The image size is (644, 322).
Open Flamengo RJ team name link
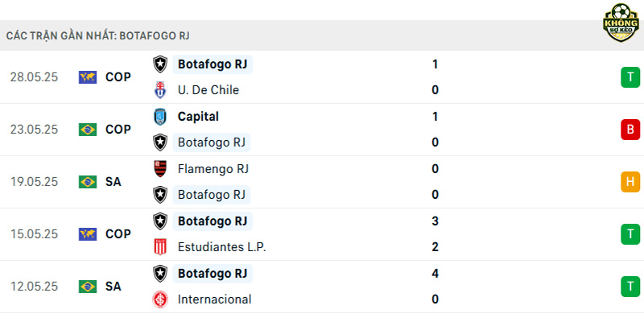(x=213, y=169)
